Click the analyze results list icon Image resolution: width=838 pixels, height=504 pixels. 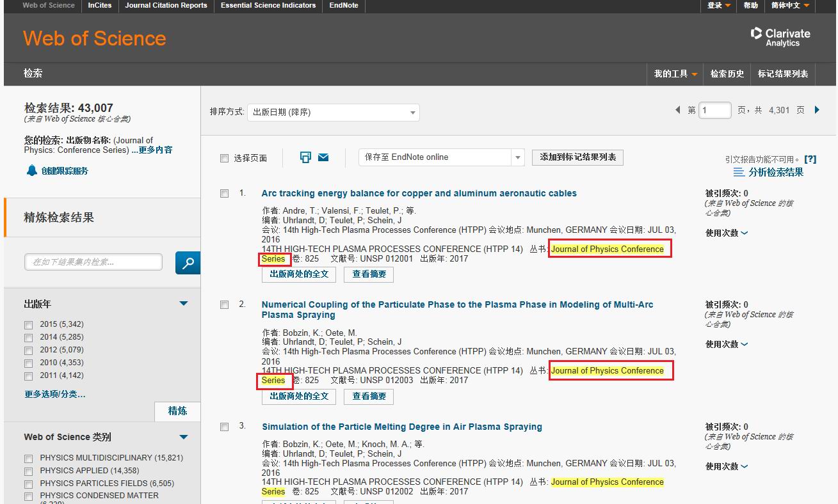point(739,172)
